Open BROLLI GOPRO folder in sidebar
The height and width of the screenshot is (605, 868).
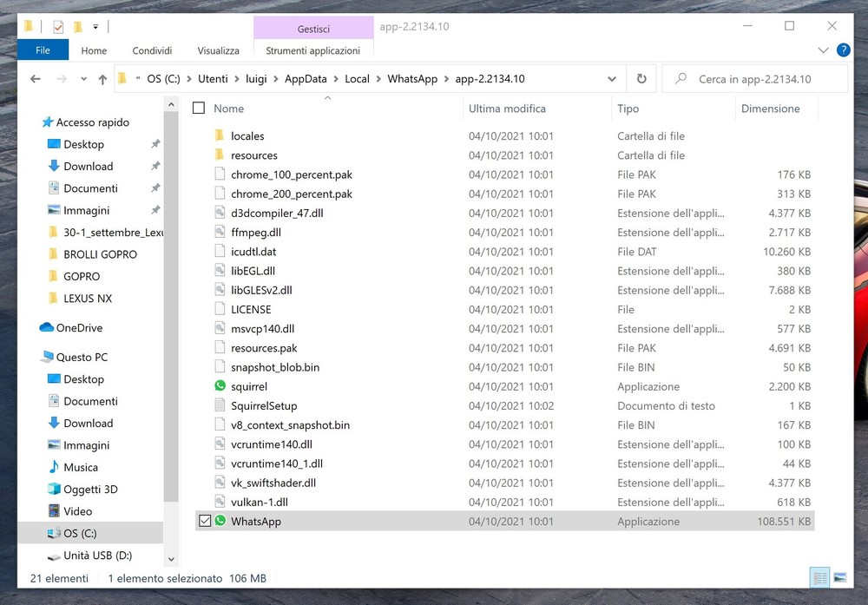[x=100, y=254]
